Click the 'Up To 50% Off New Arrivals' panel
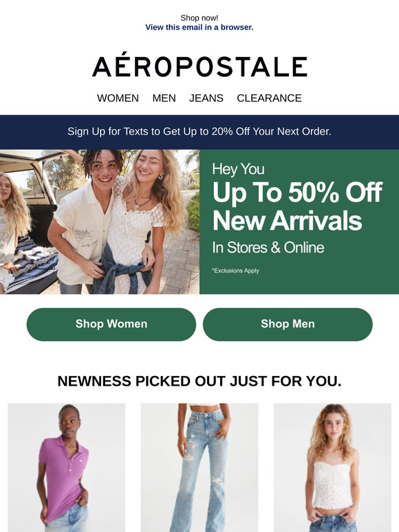Screen dimensions: 399x532 coord(299,221)
